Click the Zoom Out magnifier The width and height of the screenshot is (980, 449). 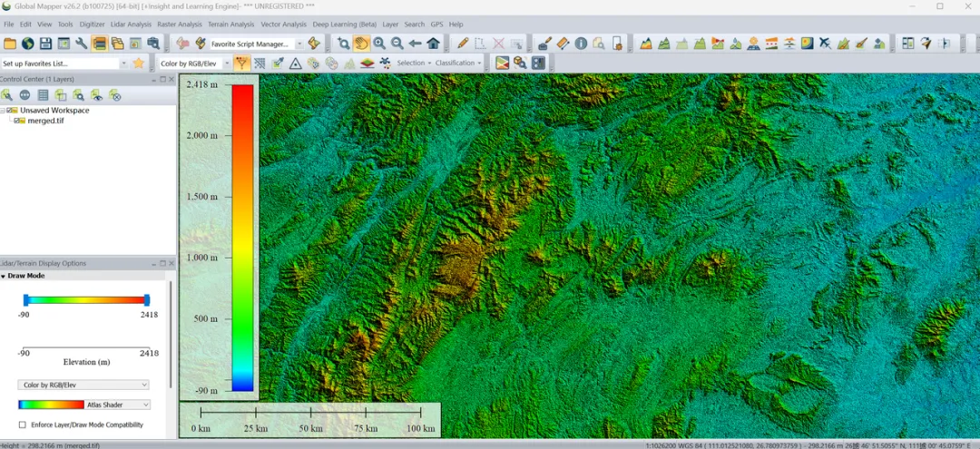pyautogui.click(x=397, y=44)
